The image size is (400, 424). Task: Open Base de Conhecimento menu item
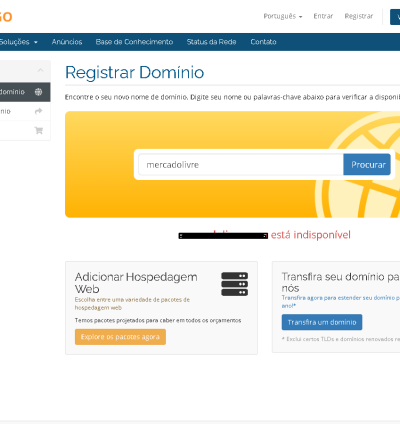134,42
